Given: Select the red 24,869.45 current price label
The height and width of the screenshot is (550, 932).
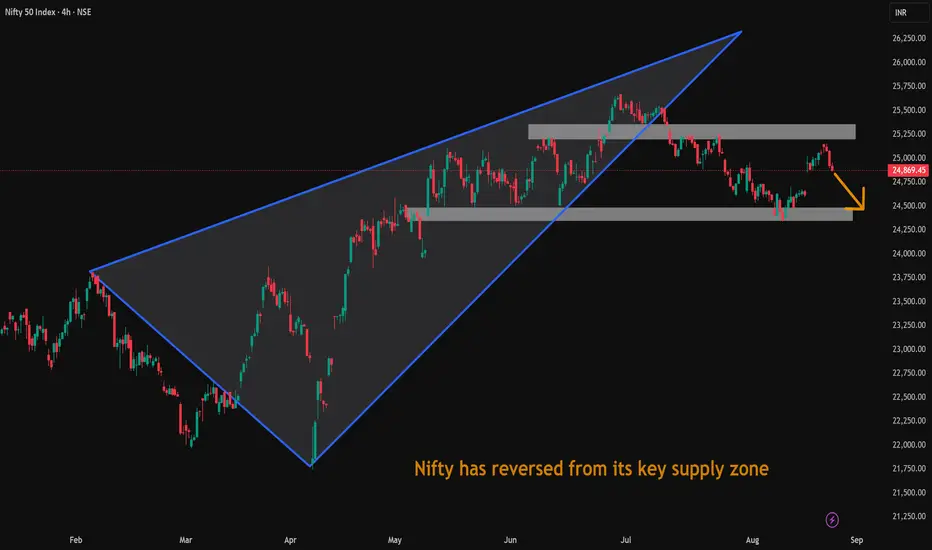Looking at the screenshot, I should [908, 170].
